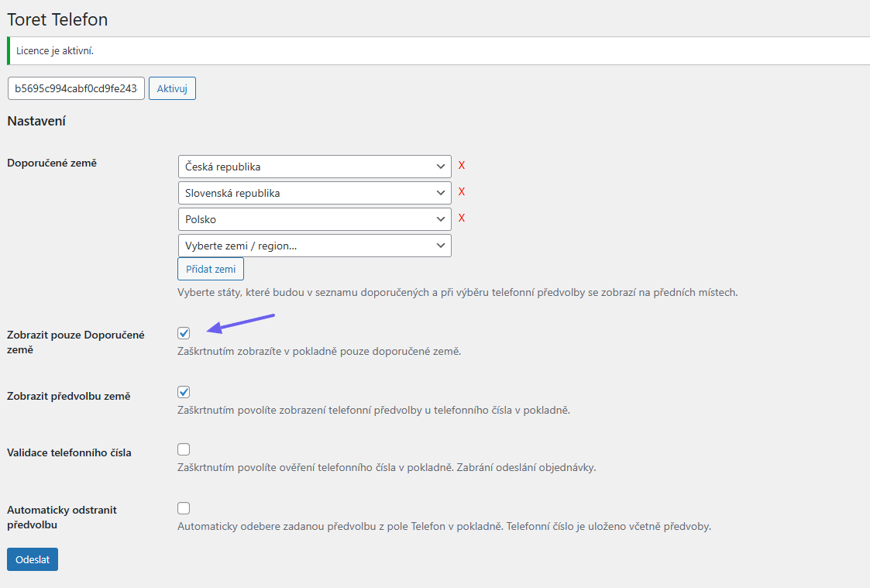
Task: Open the Česká republika country dropdown
Action: [314, 167]
